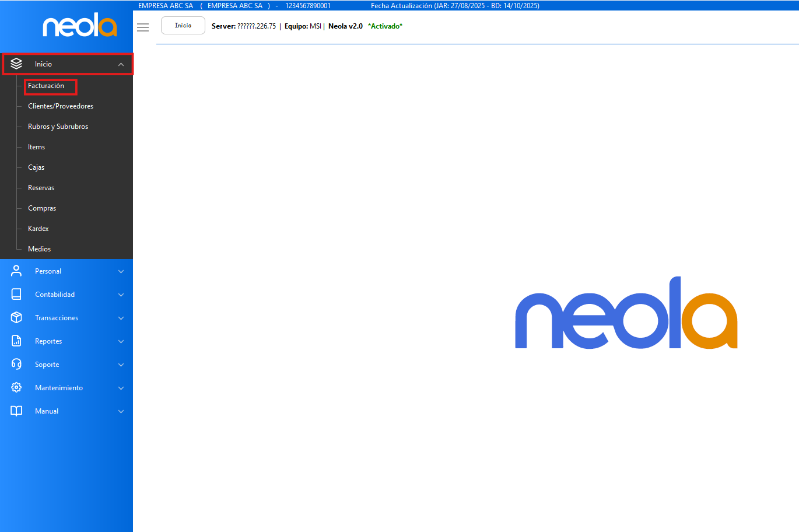The image size is (799, 532).
Task: Open the Rubros y Subrubros item
Action: (58, 127)
